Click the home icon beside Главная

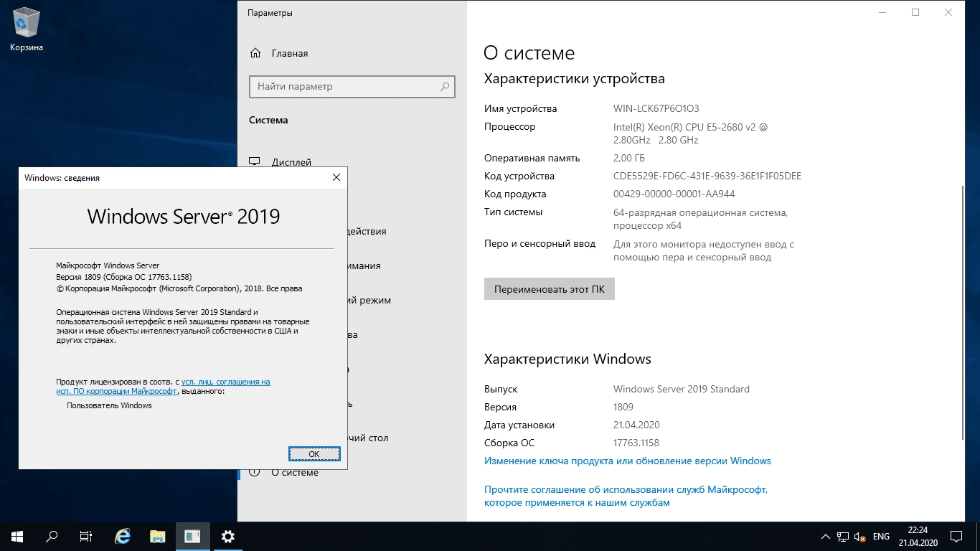255,53
